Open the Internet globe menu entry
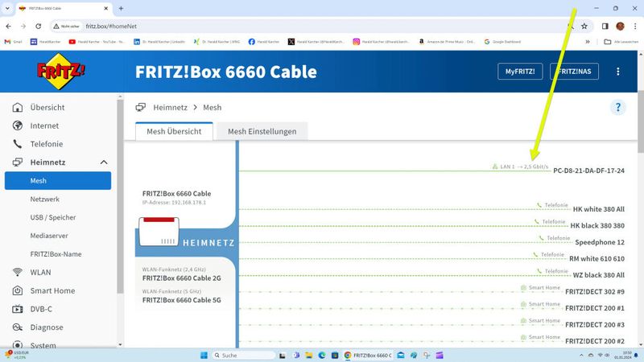Image resolution: width=644 pixels, height=362 pixels. tap(44, 125)
